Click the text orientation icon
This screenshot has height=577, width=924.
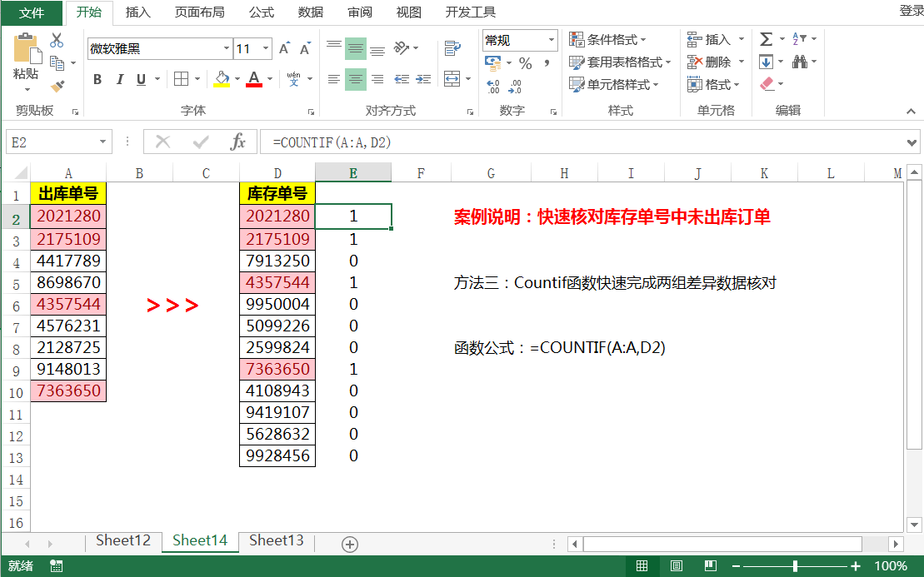(x=402, y=48)
